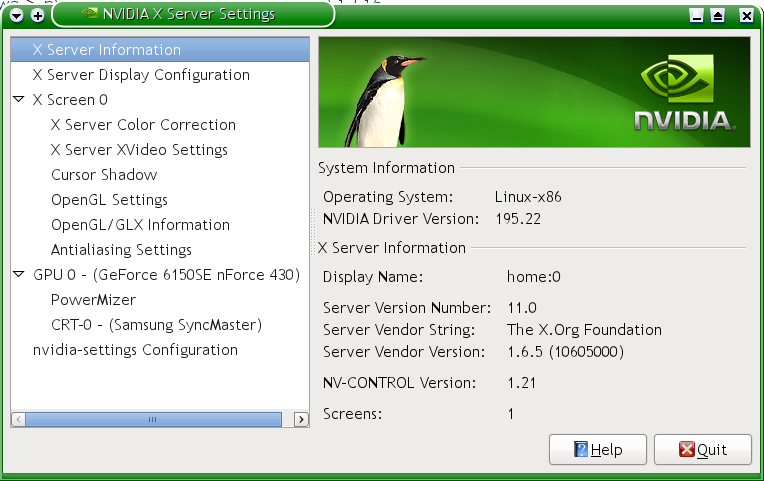
Task: Collapse the GPU 0 tree node
Action: [19, 274]
